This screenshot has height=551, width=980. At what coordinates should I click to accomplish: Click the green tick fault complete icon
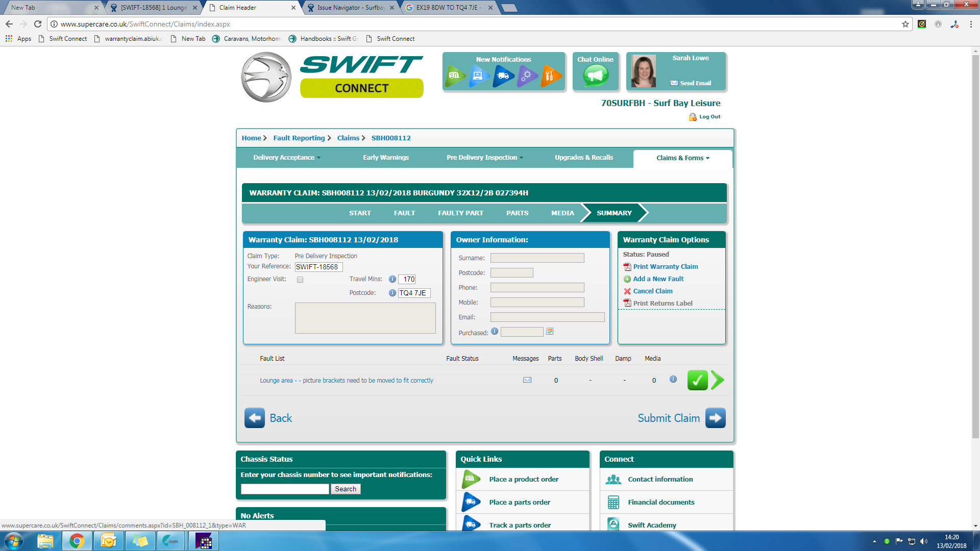pyautogui.click(x=697, y=380)
